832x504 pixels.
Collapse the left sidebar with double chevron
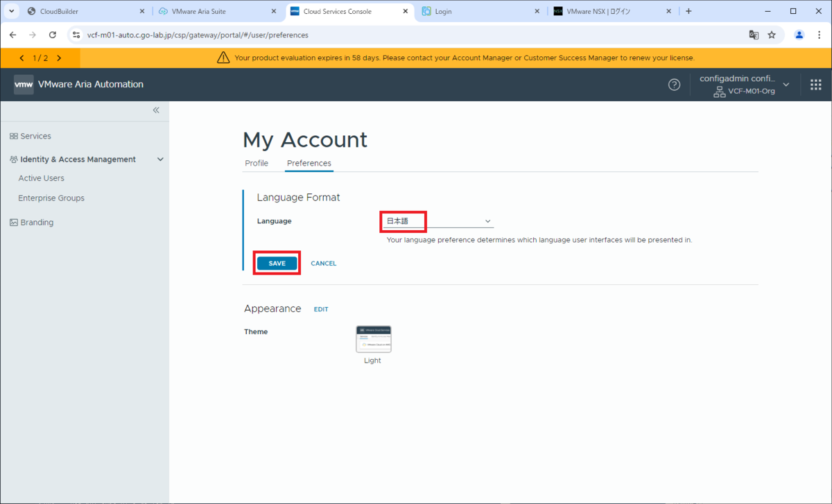[x=156, y=110]
